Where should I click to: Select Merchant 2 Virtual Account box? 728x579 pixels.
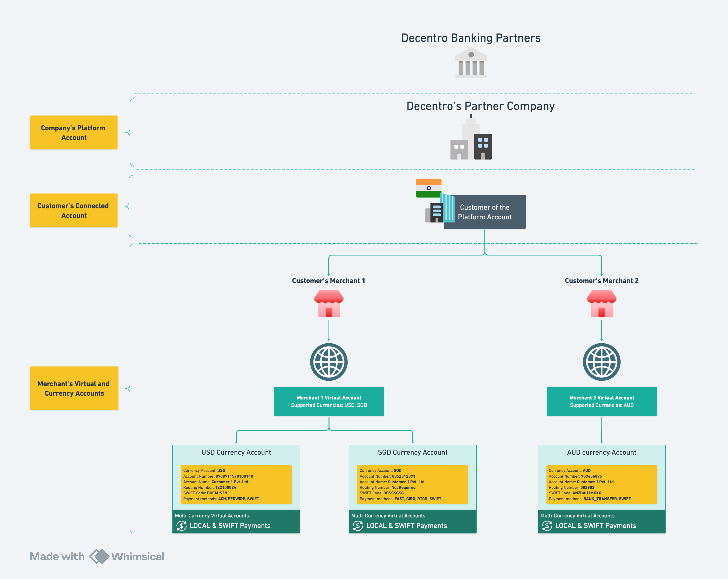coord(601,401)
